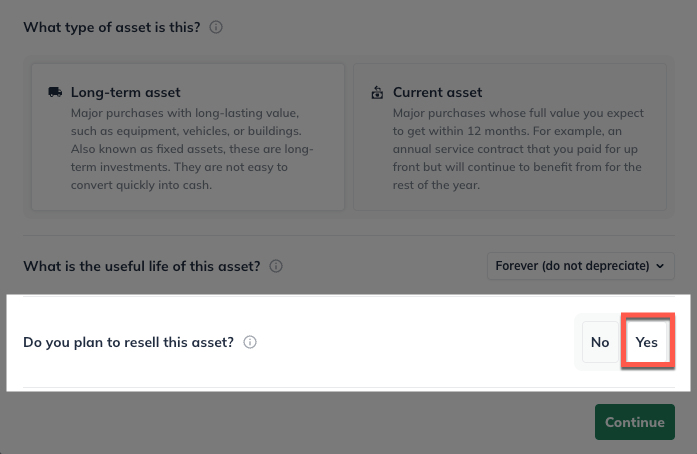Screen dimensions: 697x454
Task: Show info for the resell asset question
Action: 250,342
